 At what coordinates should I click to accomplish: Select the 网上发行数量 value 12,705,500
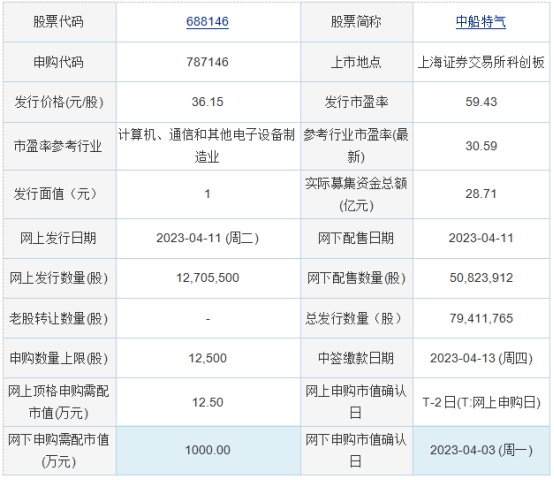207,278
